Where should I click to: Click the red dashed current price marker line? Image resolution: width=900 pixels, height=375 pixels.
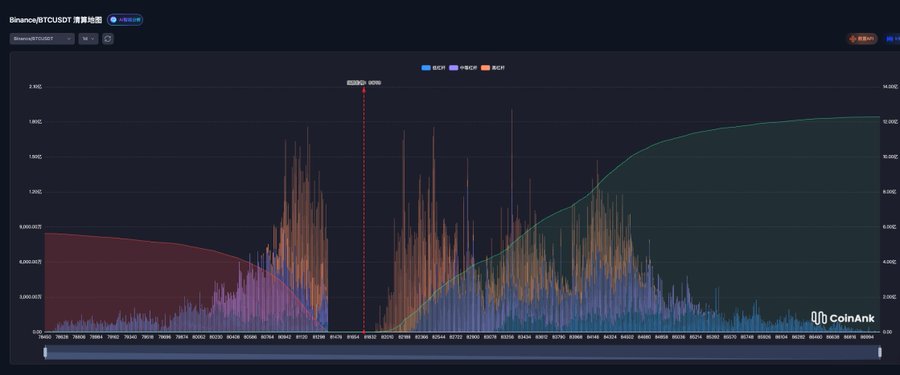363,210
